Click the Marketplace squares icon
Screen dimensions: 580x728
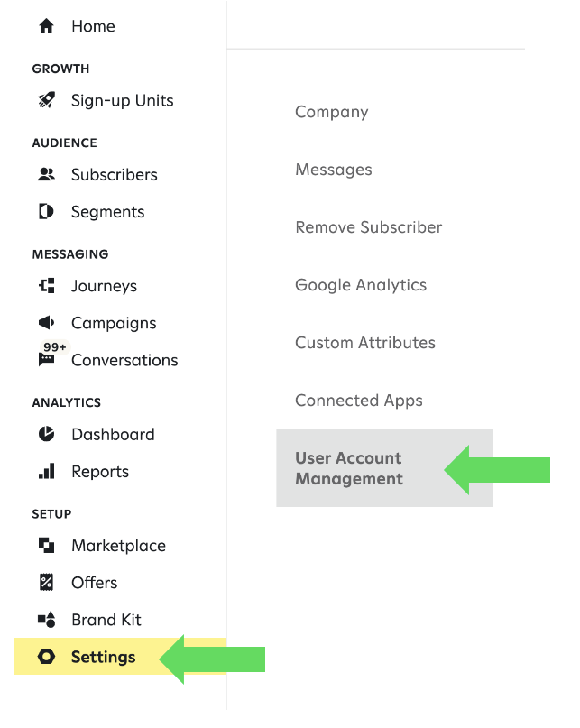coord(46,545)
